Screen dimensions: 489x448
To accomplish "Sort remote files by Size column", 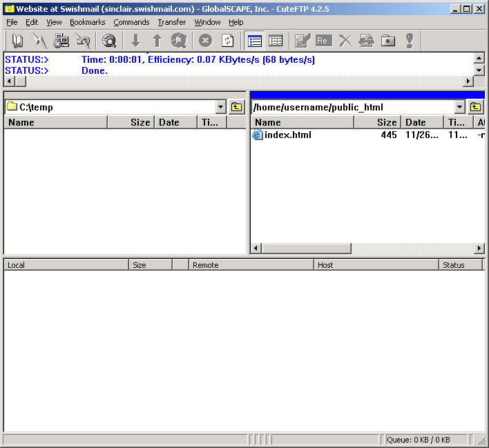I will coord(377,122).
